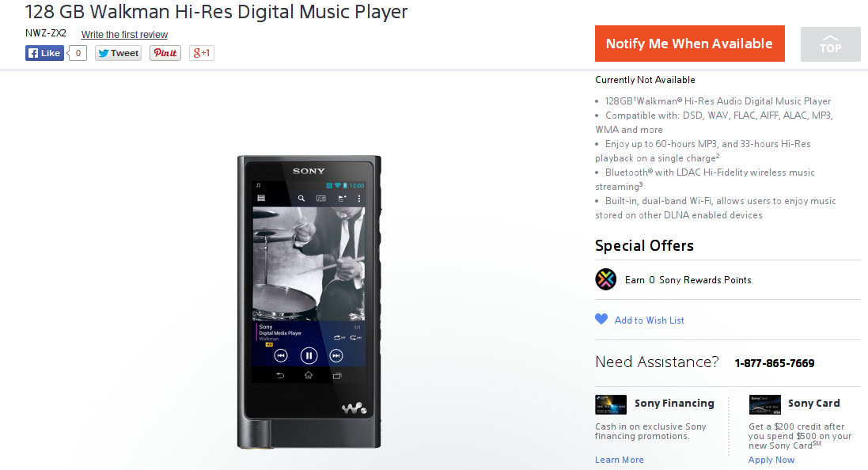Click the Facebook Like button
868x470 pixels.
coord(44,53)
